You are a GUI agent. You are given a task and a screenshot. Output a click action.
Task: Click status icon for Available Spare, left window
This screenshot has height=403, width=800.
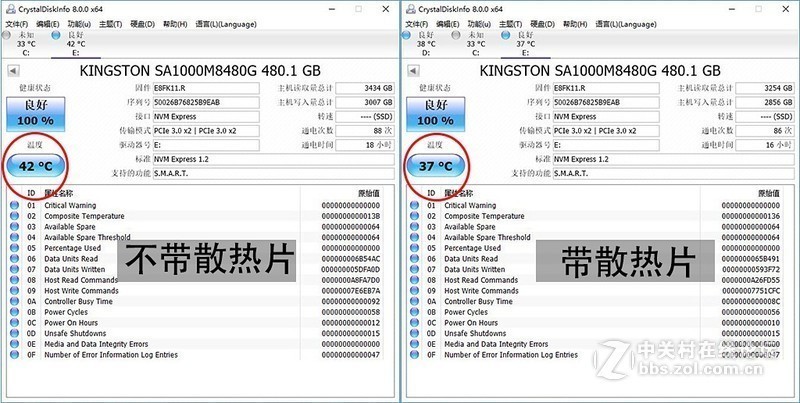point(14,226)
